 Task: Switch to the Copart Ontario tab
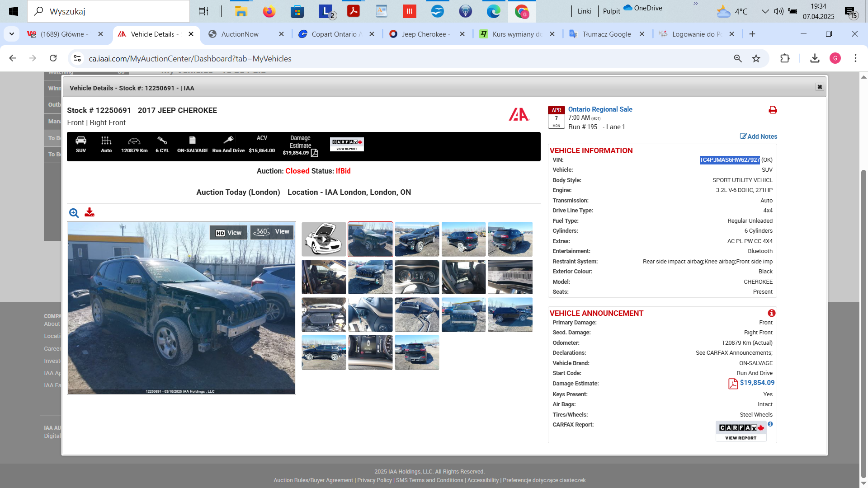pos(336,34)
